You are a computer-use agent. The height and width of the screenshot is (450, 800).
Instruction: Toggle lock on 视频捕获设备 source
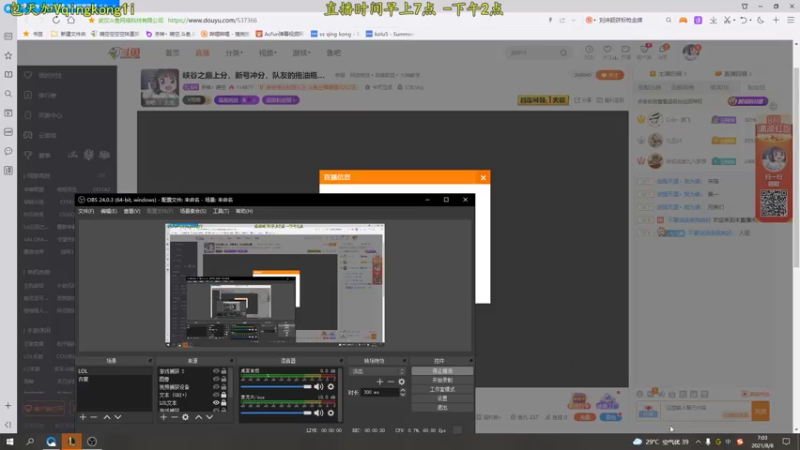click(x=223, y=387)
